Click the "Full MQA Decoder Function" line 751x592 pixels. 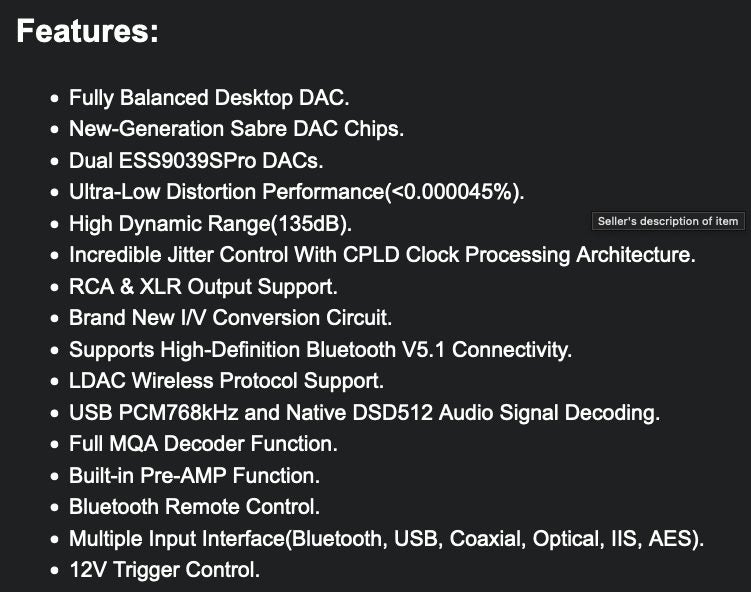click(203, 444)
